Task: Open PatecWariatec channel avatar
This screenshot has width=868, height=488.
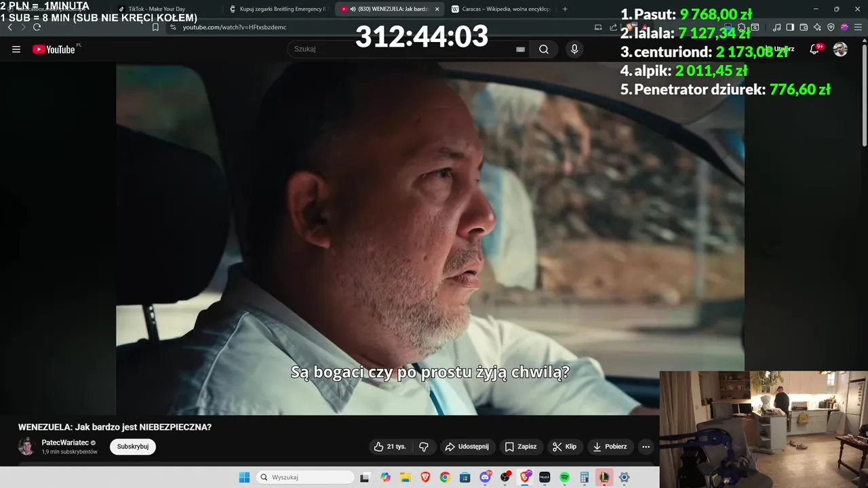Action: (26, 446)
